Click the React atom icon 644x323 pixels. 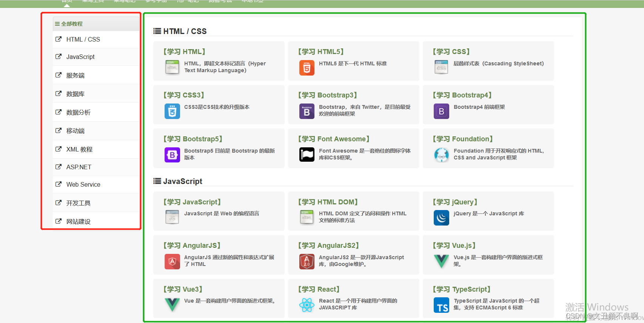click(307, 305)
